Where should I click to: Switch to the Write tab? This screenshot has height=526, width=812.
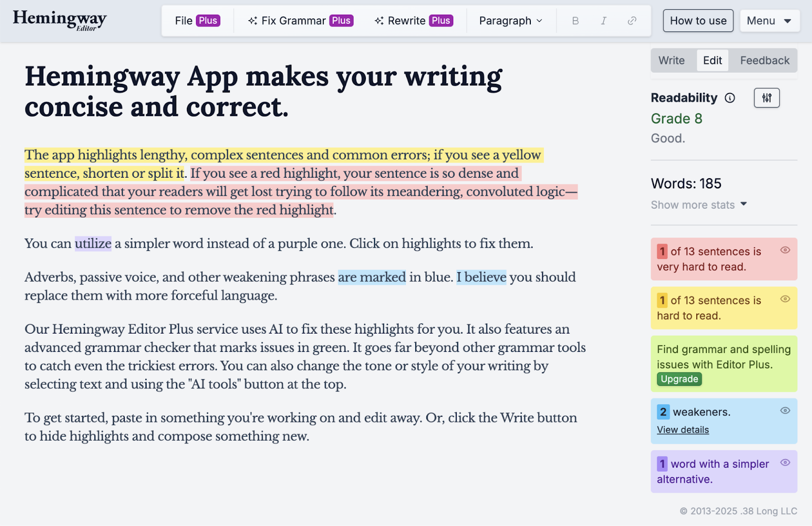coord(672,60)
